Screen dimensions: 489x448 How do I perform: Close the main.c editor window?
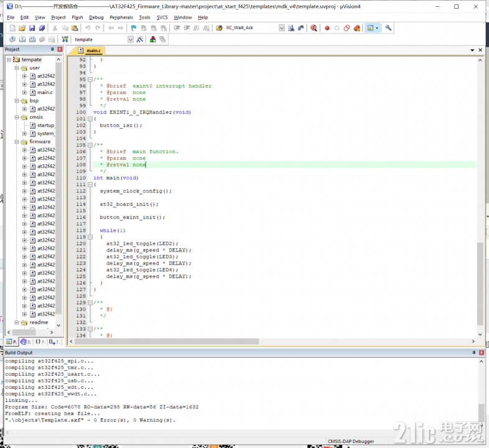tap(480, 50)
